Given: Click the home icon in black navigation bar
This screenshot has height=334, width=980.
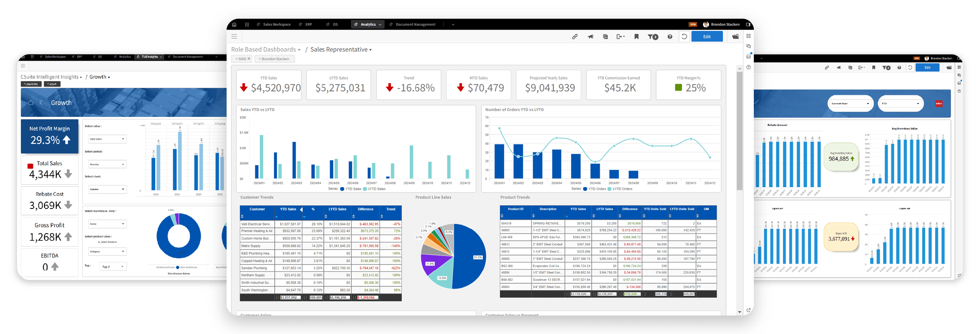Looking at the screenshot, I should pos(234,25).
